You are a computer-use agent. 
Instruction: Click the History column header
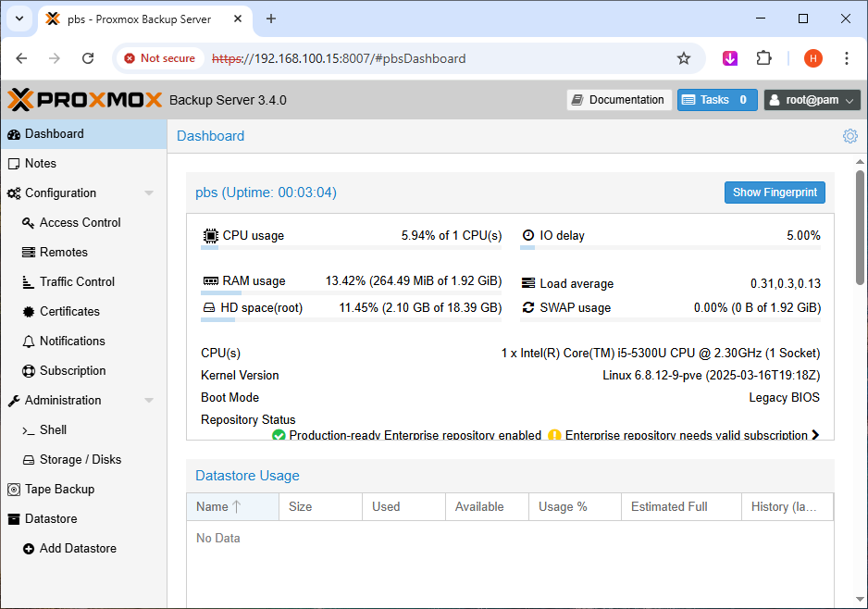[x=787, y=506]
